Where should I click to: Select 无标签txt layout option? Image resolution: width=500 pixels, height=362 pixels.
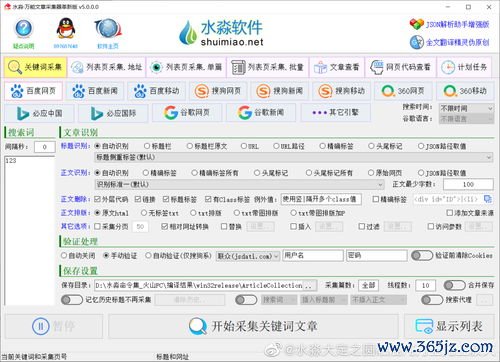pos(160,213)
